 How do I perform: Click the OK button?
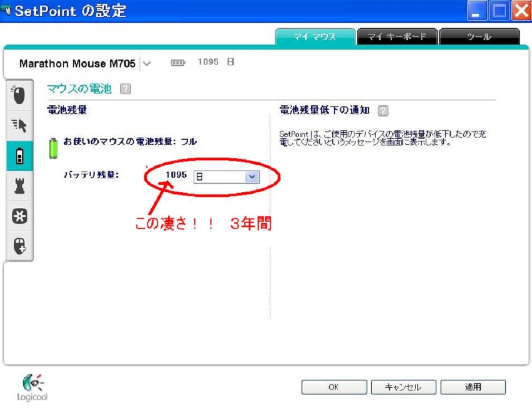coord(334,387)
